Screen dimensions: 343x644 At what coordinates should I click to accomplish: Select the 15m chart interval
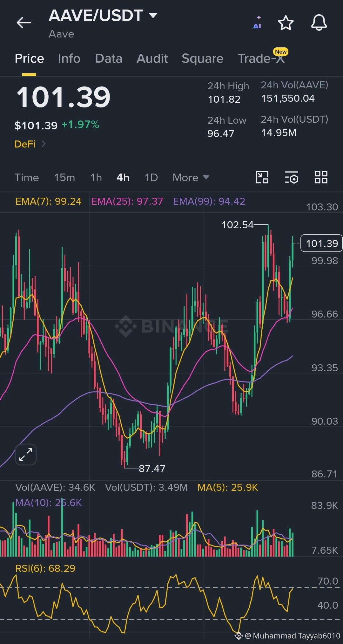click(64, 177)
